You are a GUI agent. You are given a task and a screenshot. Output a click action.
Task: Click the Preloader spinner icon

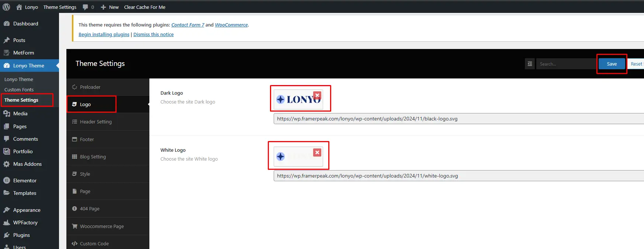click(x=75, y=87)
